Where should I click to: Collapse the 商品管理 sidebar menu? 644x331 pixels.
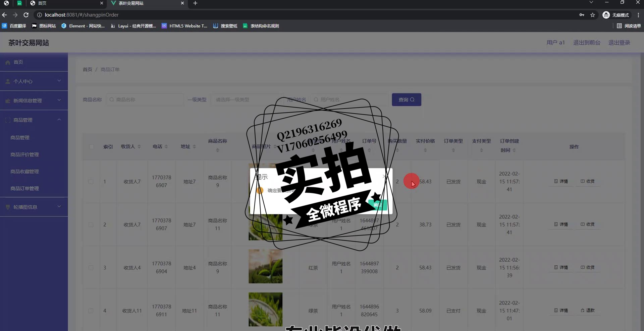pyautogui.click(x=34, y=120)
